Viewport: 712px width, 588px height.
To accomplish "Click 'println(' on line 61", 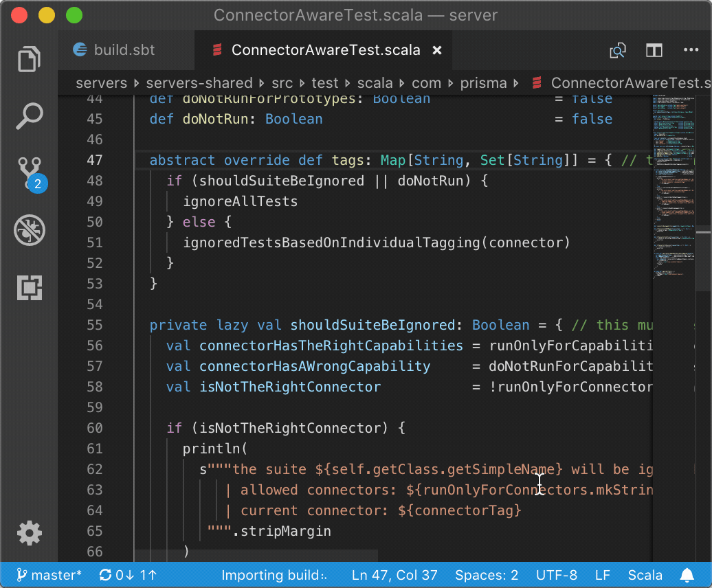I will [215, 449].
